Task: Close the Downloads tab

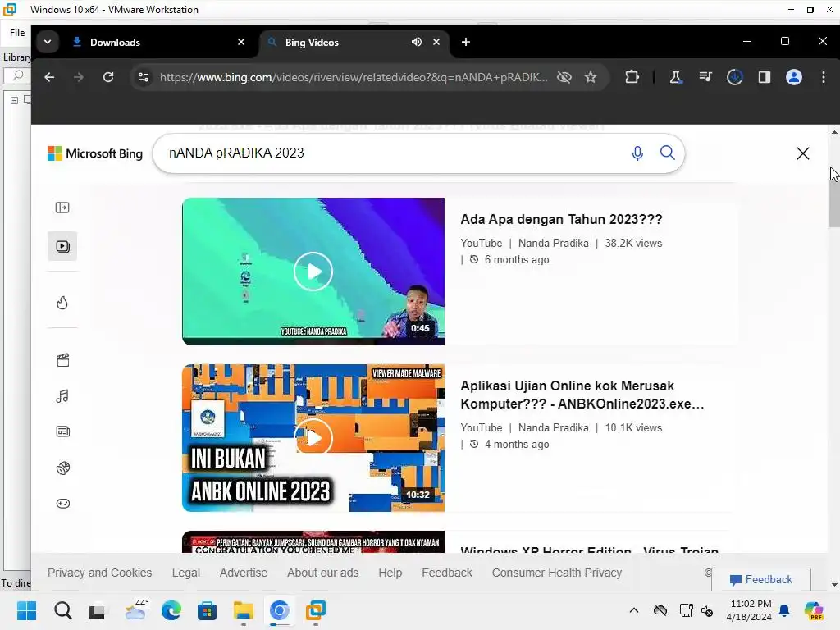Action: tap(241, 43)
